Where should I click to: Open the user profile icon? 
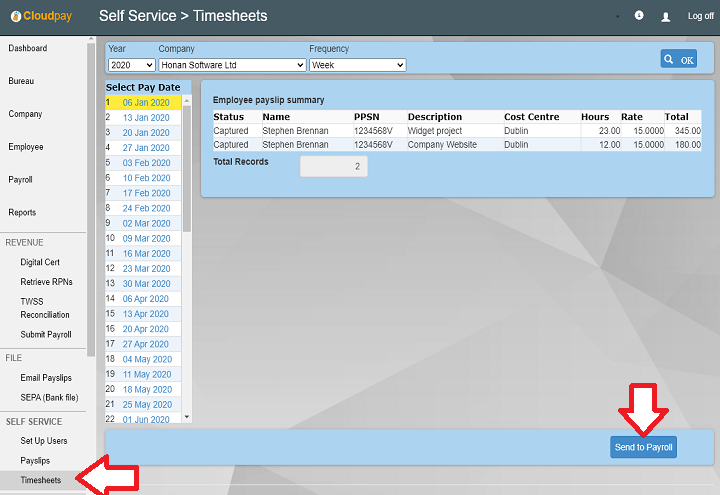(x=666, y=17)
